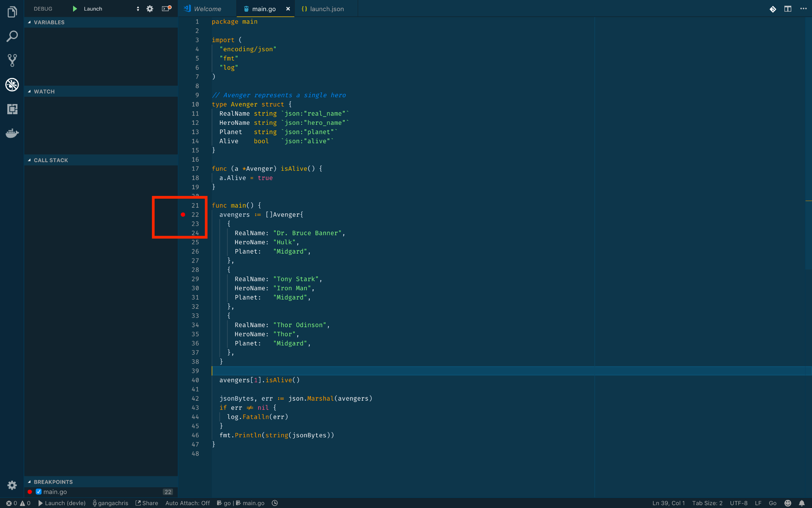Switch to launch.json tab
The width and height of the screenshot is (812, 508).
click(x=324, y=9)
